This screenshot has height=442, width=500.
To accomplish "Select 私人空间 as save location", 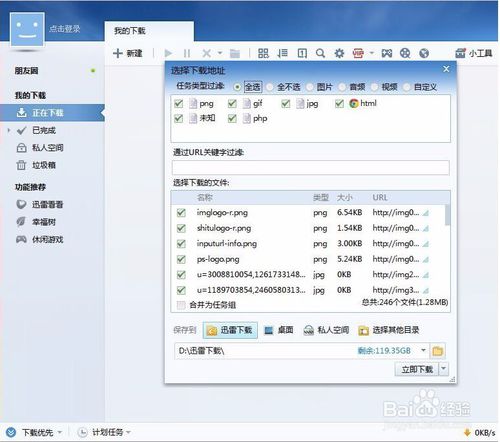I will 326,330.
